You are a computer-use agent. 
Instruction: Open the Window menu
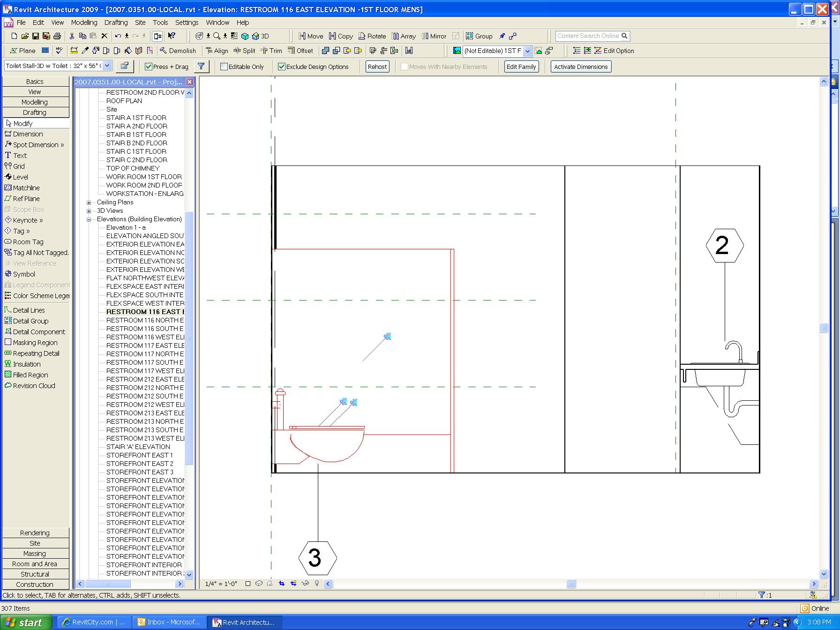tap(217, 22)
